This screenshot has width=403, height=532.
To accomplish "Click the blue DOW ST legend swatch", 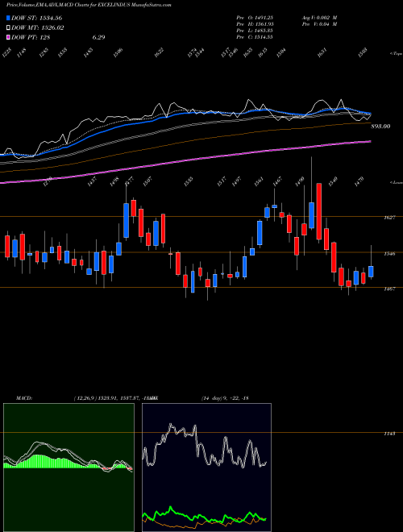I will coord(8,18).
